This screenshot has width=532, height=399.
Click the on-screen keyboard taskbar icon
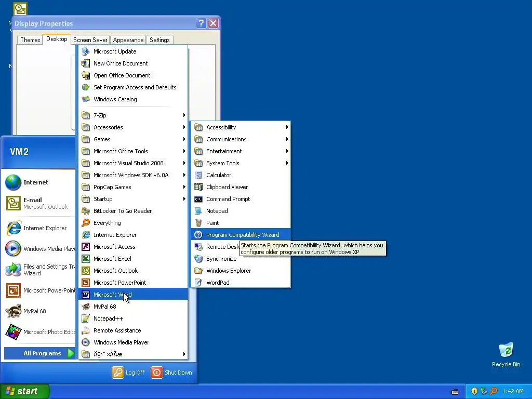coord(455,392)
